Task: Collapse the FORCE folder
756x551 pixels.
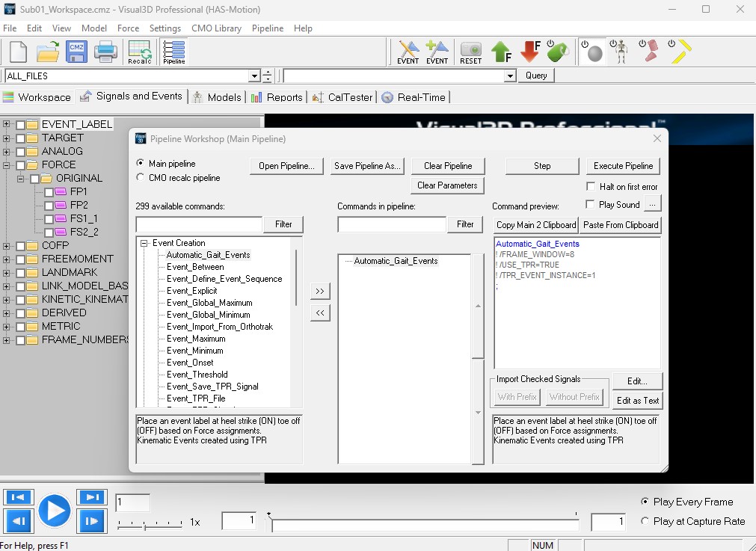Action: pyautogui.click(x=6, y=165)
